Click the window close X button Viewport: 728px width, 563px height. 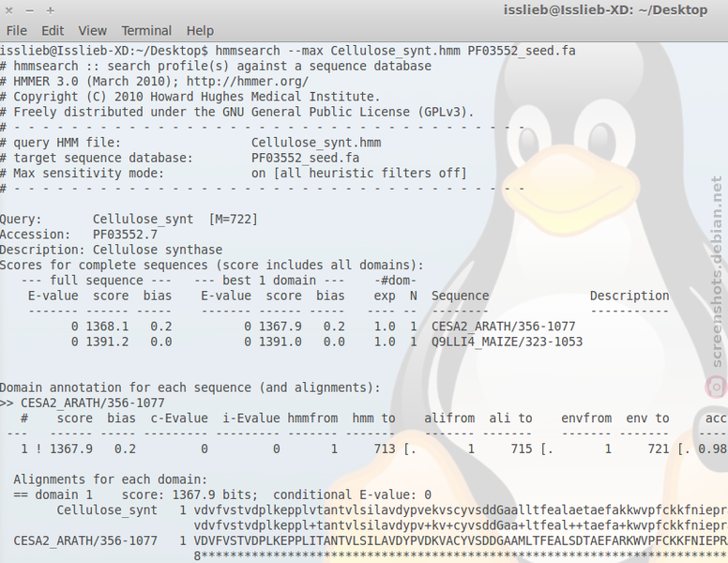(x=8, y=10)
